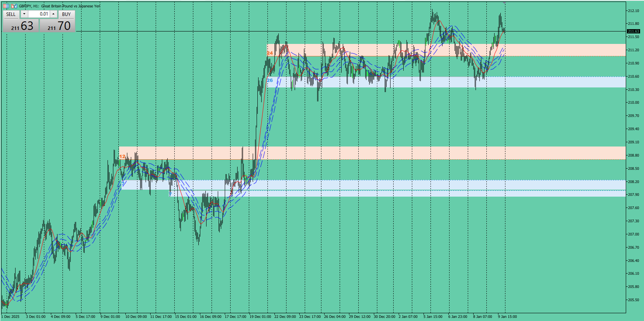The image size is (644, 321).
Task: Click the SELL button
Action: 11,14
